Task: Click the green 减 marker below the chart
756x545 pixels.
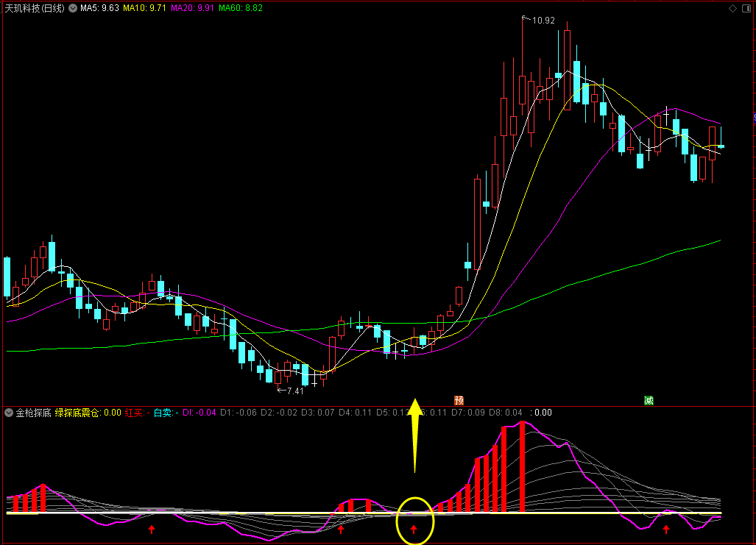Action: pos(649,400)
